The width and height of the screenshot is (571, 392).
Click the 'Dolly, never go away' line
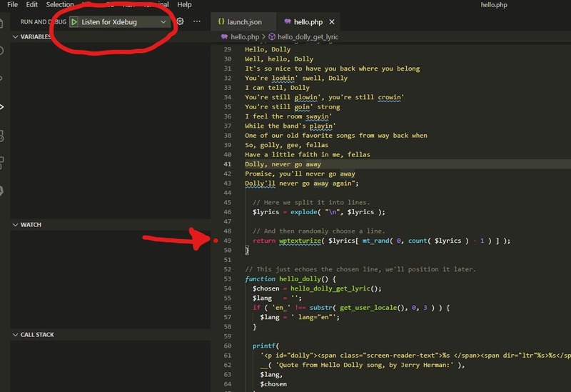pyautogui.click(x=283, y=164)
